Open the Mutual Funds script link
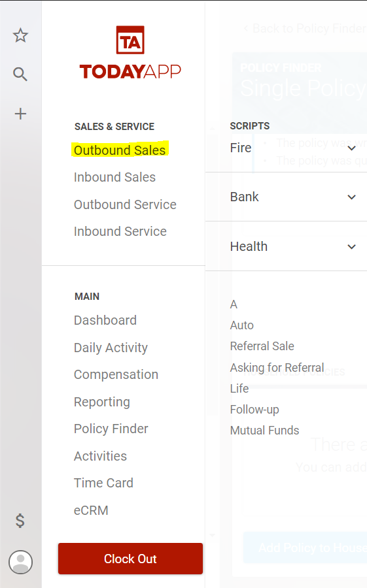 264,430
